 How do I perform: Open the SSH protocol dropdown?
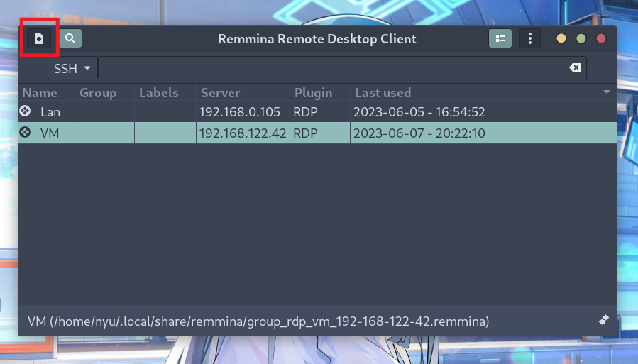click(x=72, y=68)
